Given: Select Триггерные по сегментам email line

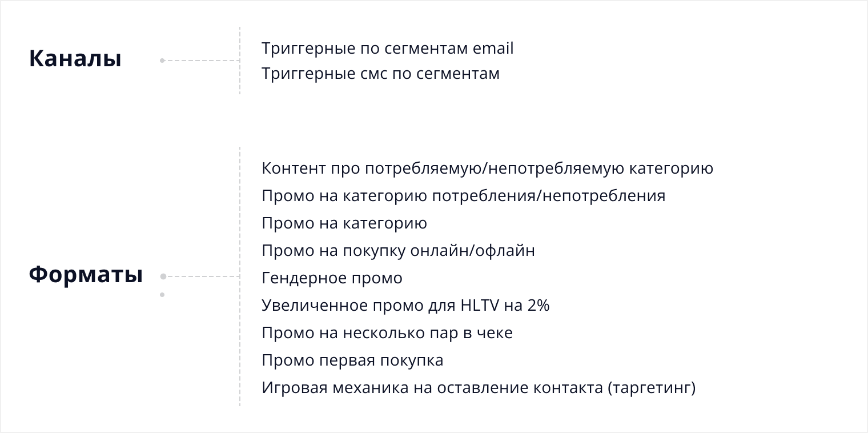Looking at the screenshot, I should (388, 49).
